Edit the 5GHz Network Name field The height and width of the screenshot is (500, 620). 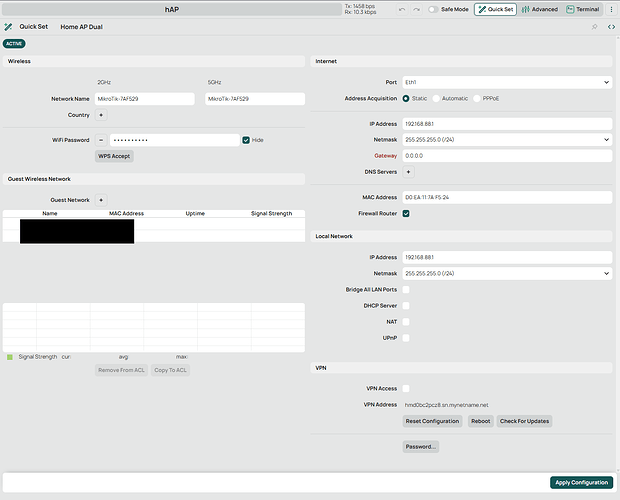click(x=255, y=99)
